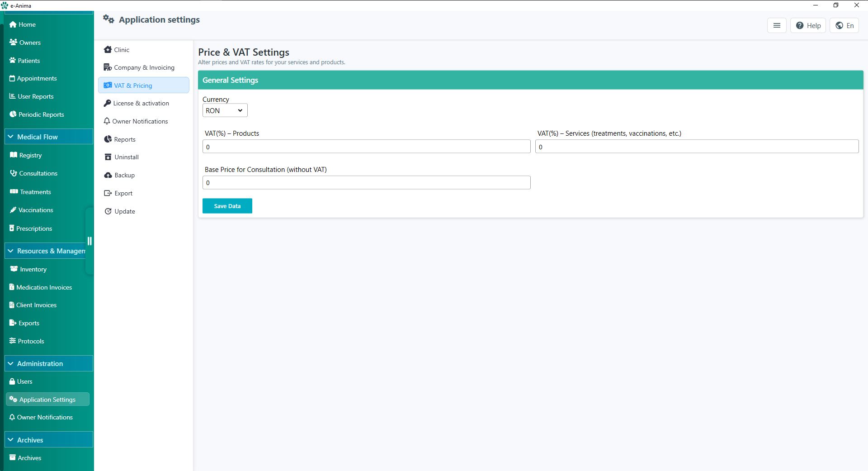This screenshot has height=471, width=868.
Task: Open the Home section via its house icon
Action: tap(13, 24)
